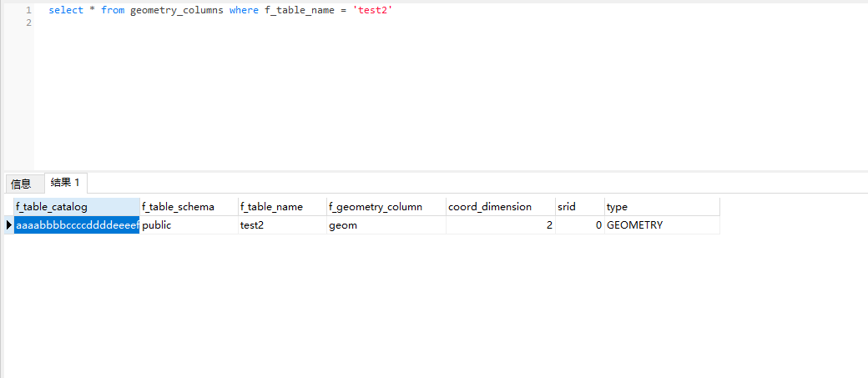Select the aaaabbbbccccddddeeeef catalog cell

[x=77, y=225]
